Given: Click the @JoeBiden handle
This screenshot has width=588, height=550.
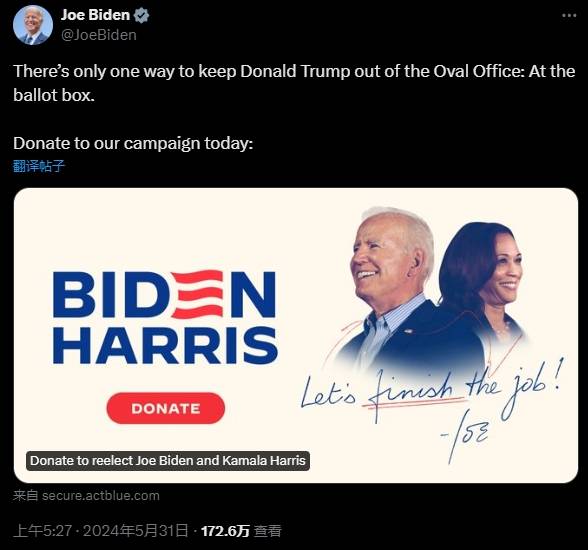Looking at the screenshot, I should pyautogui.click(x=99, y=35).
